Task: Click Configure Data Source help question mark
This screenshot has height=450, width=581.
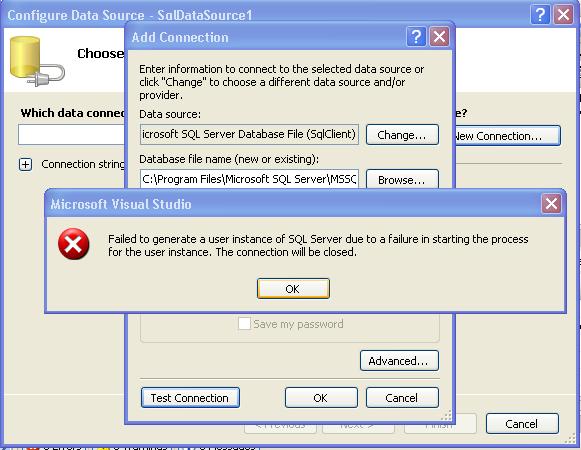Action: pos(540,15)
